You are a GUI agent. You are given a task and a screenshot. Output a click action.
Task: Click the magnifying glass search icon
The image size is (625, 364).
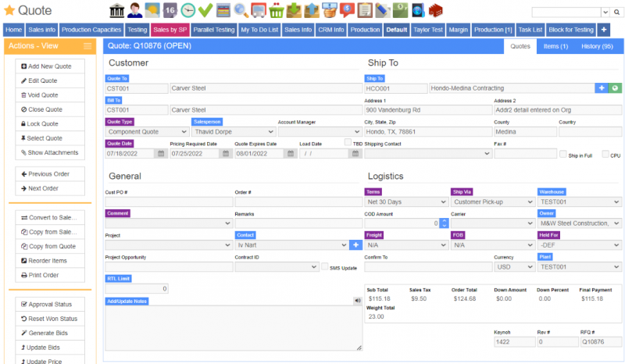pos(241,11)
